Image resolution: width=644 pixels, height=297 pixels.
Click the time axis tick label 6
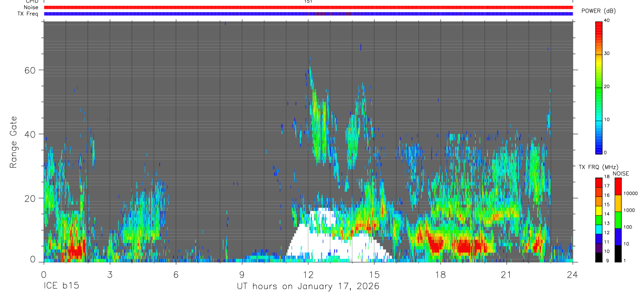coord(176,275)
